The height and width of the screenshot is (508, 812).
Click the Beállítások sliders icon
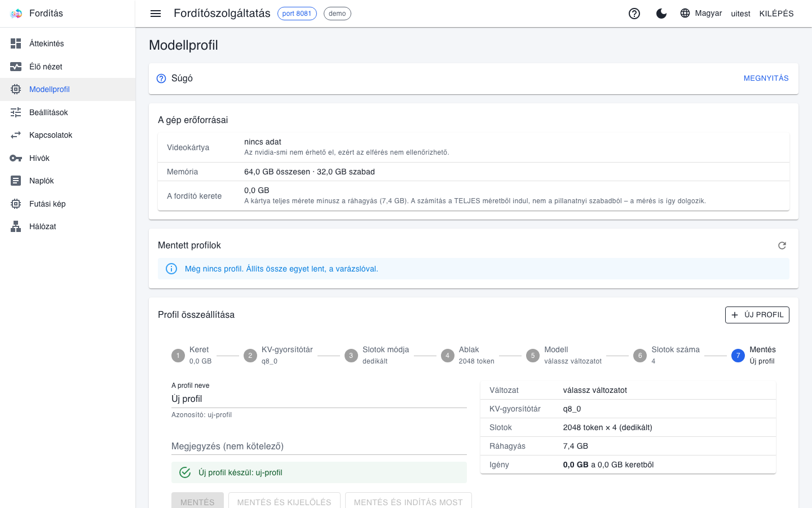16,112
